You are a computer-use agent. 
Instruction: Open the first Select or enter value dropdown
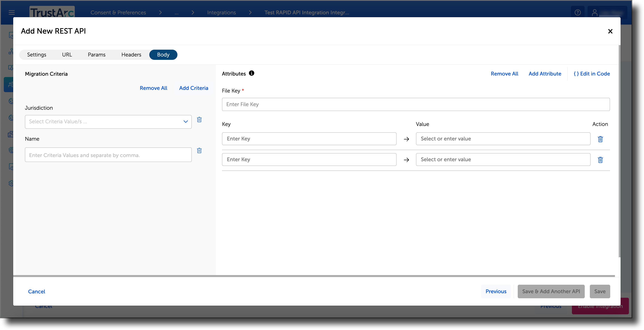click(x=503, y=139)
